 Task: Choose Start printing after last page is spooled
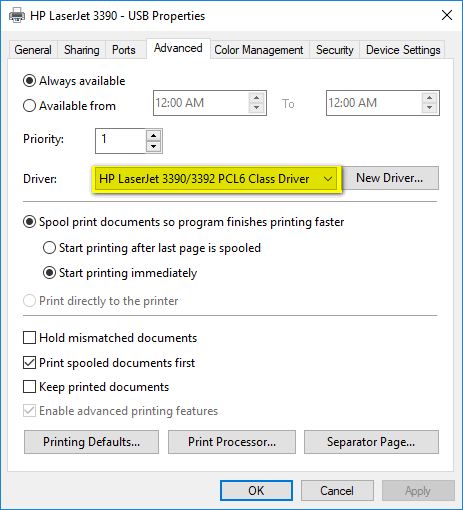[49, 248]
